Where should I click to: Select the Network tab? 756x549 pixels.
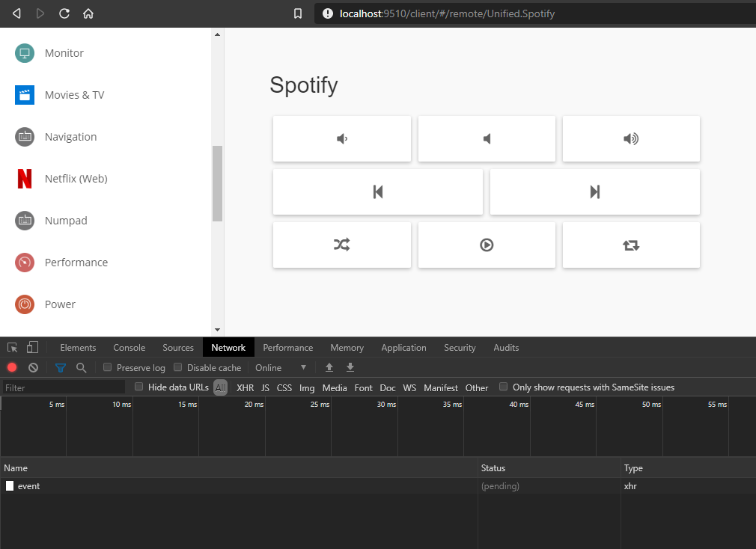[x=228, y=347]
